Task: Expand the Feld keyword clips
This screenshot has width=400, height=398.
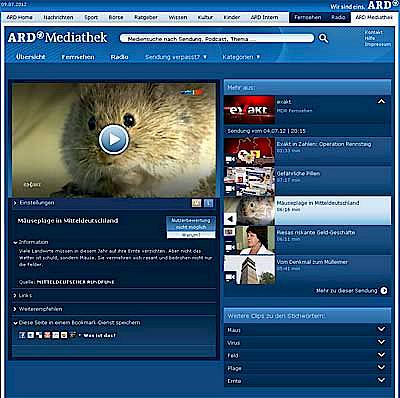Action: pos(381,355)
